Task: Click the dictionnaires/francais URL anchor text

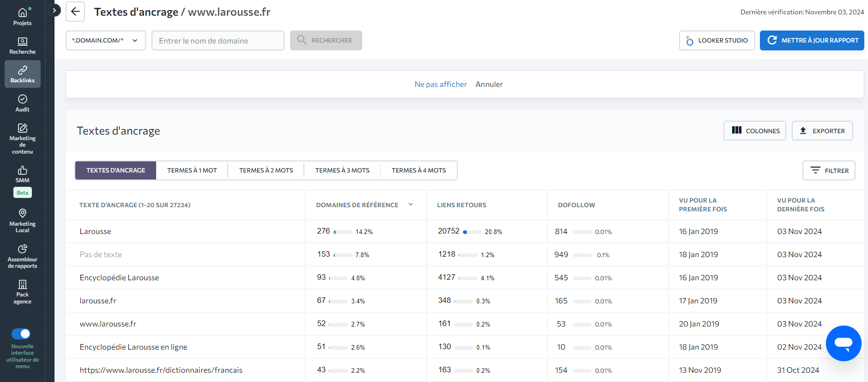Action: tap(161, 370)
